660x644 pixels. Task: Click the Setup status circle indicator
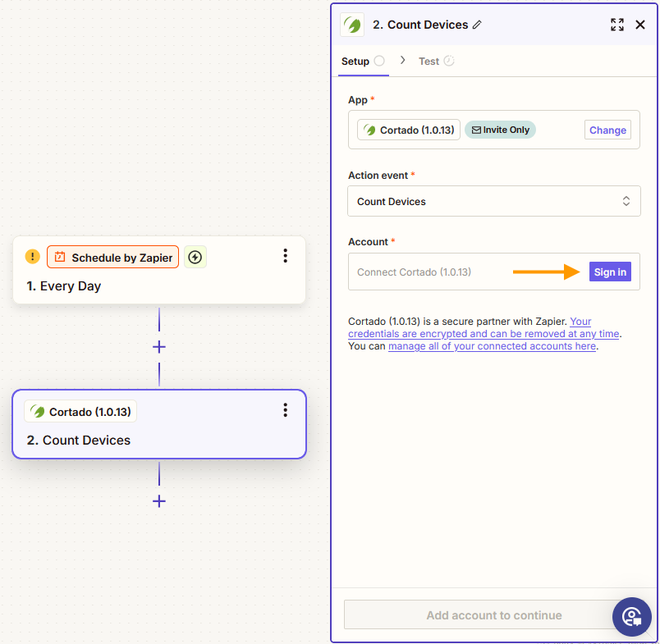pyautogui.click(x=379, y=61)
